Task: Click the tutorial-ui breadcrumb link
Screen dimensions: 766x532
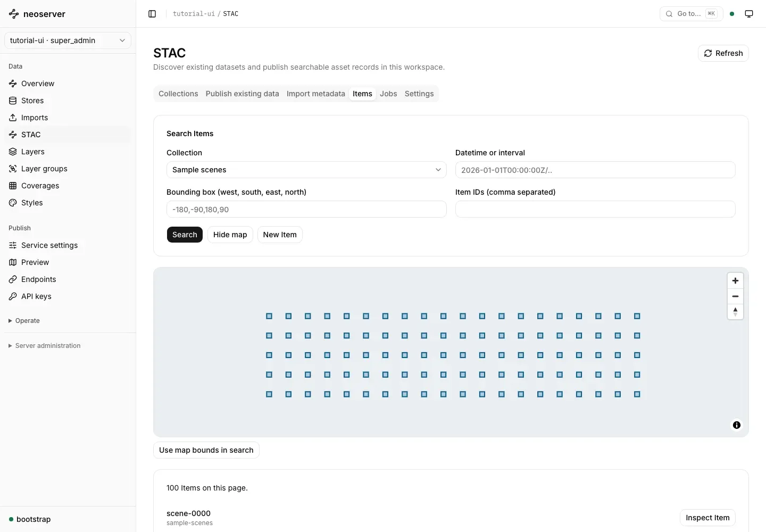Action: click(194, 14)
